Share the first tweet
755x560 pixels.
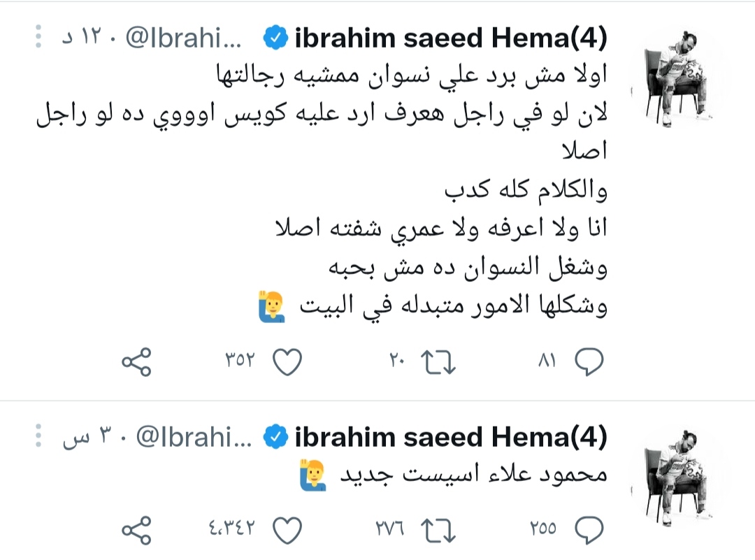136,362
